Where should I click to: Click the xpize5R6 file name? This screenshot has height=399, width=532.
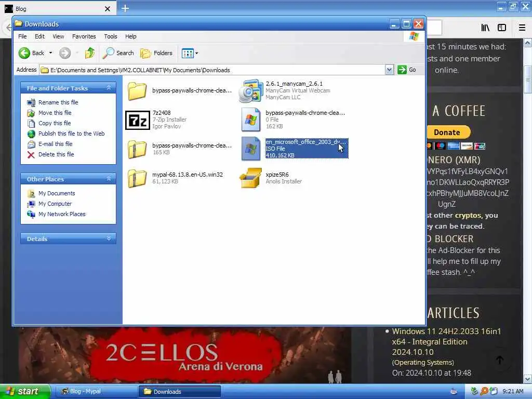click(x=277, y=175)
